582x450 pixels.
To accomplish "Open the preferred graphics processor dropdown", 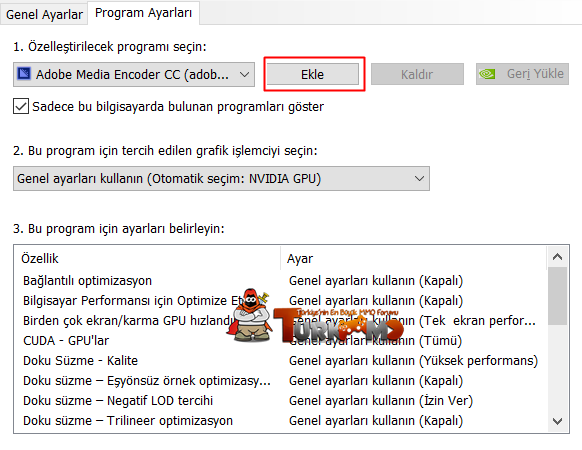I will [221, 179].
